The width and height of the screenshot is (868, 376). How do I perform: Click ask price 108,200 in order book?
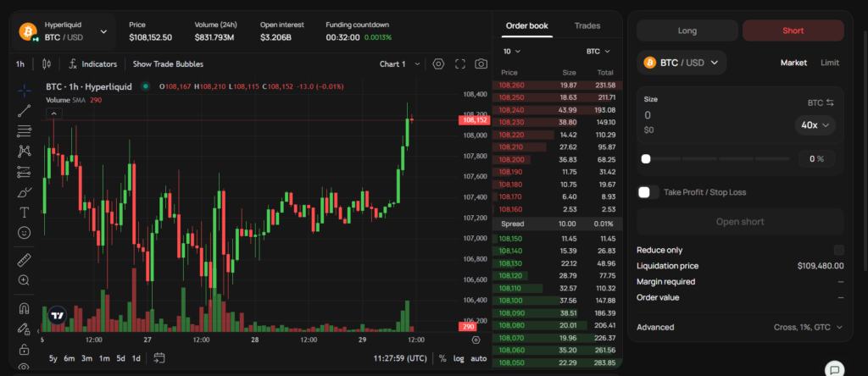[x=511, y=160]
